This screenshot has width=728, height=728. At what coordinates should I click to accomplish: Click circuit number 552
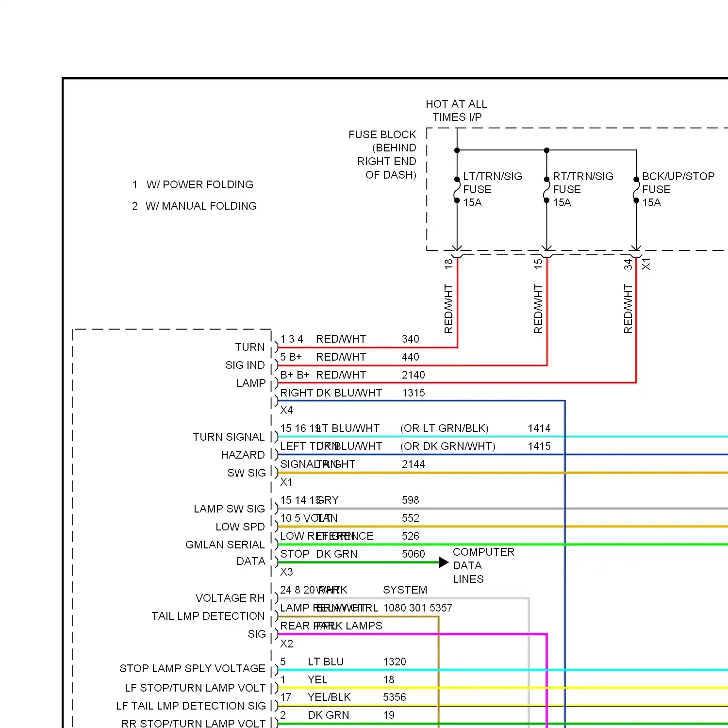pos(411,518)
